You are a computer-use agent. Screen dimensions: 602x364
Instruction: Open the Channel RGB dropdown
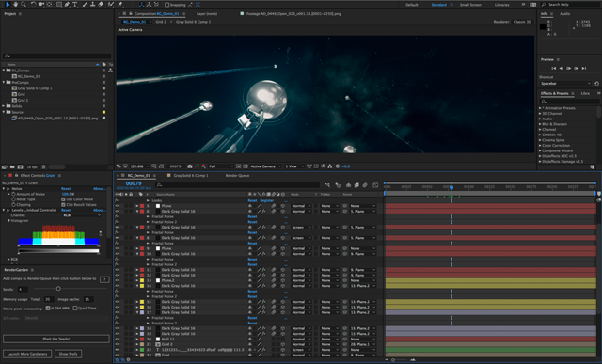pyautogui.click(x=82, y=215)
